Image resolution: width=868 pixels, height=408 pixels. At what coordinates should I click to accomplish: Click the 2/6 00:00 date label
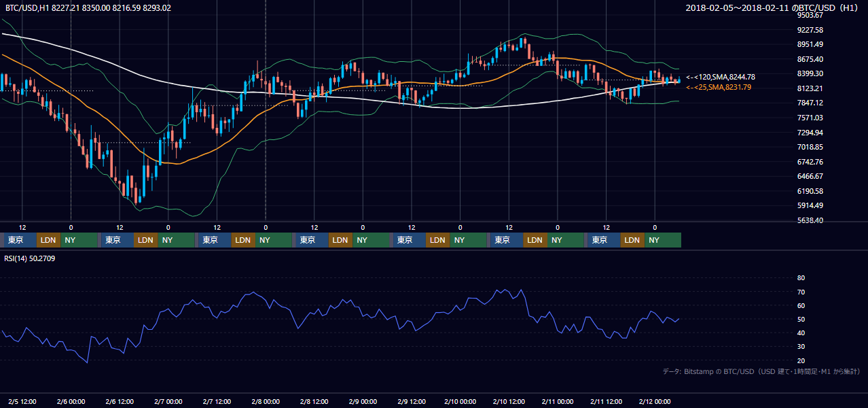[x=71, y=401]
